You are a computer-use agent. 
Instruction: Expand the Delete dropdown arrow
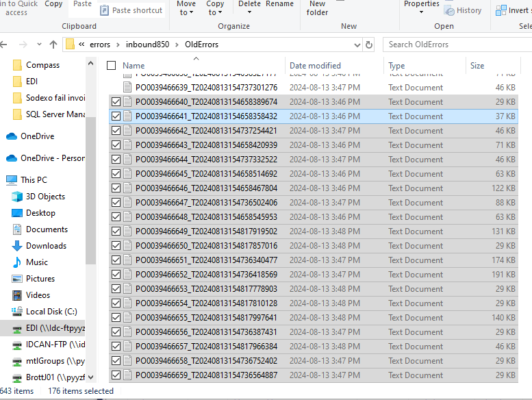249,12
